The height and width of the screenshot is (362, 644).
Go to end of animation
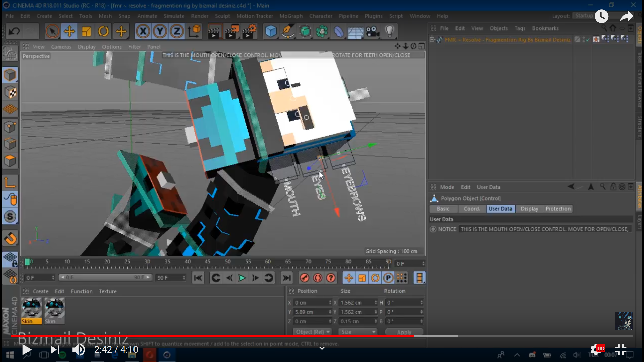[287, 278]
